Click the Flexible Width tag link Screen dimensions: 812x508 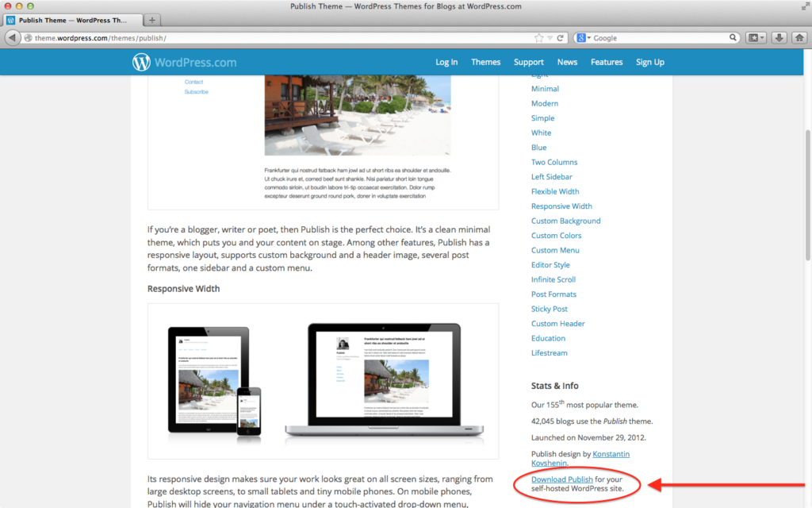[x=555, y=191]
